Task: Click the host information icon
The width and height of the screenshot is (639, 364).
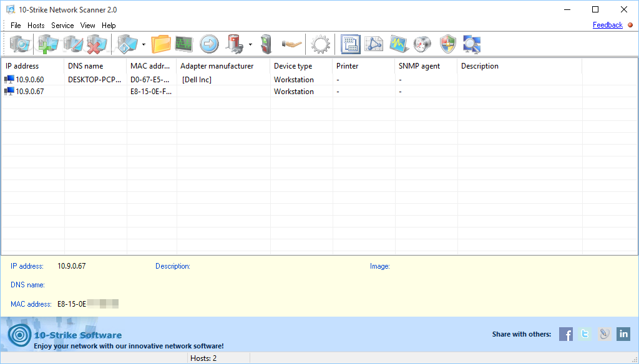Action: 127,44
